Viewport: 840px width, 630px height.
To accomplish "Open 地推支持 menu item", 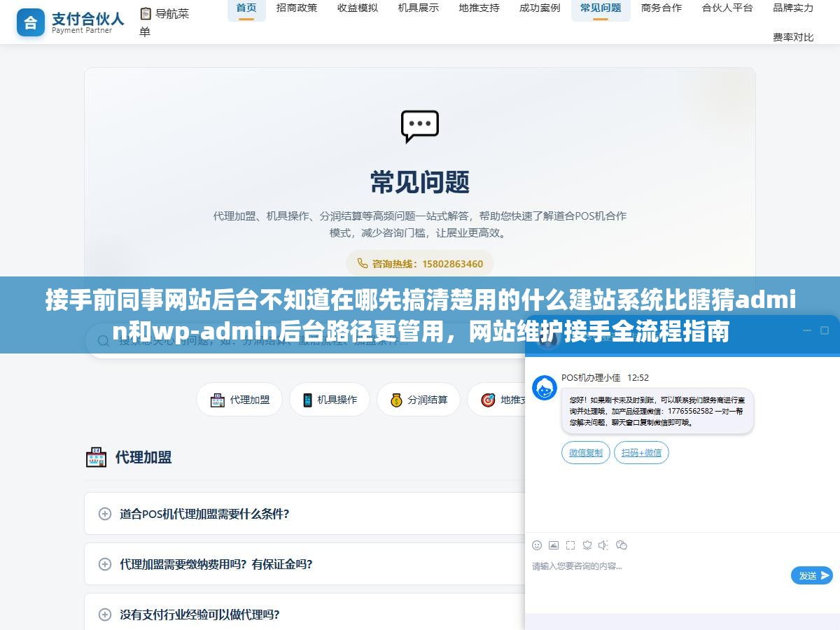I will coord(479,8).
